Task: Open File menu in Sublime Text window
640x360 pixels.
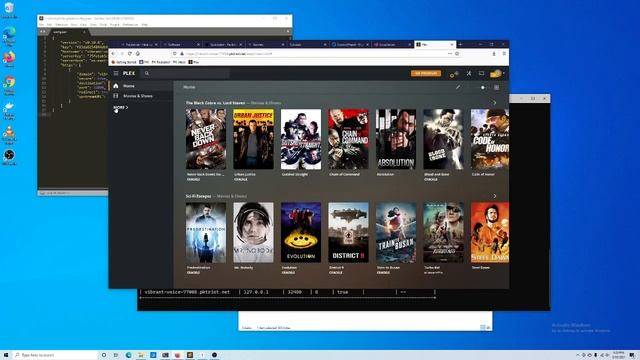Action: click(x=41, y=24)
